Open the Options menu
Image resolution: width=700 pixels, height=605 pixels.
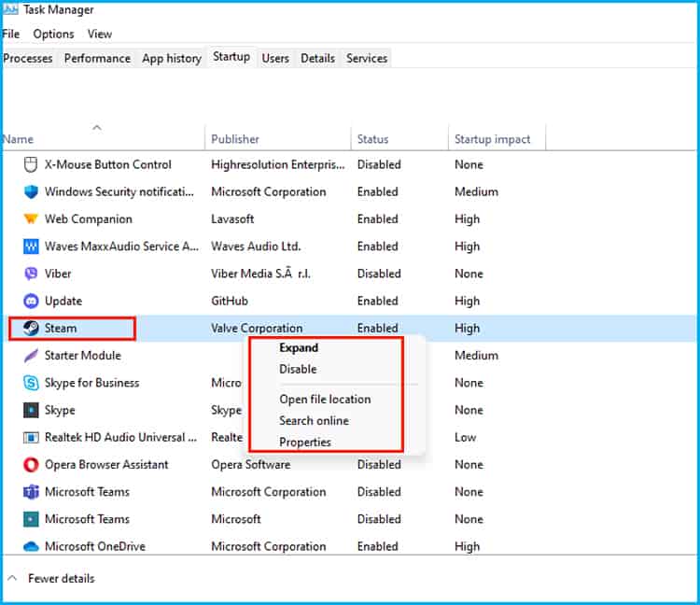click(53, 34)
